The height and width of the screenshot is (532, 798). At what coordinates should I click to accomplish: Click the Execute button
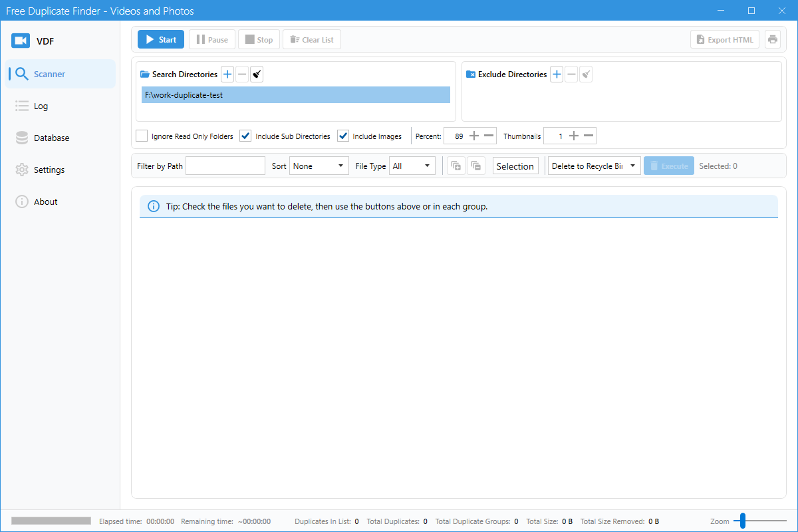point(669,166)
